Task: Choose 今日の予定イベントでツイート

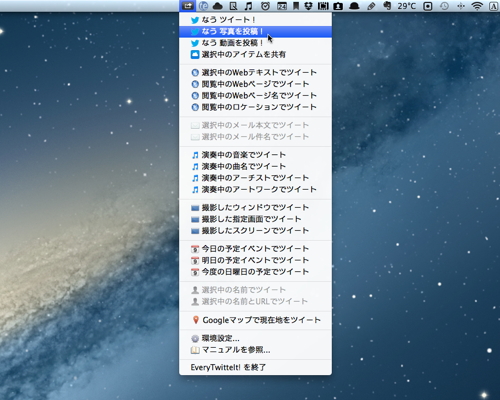Action: click(x=255, y=249)
